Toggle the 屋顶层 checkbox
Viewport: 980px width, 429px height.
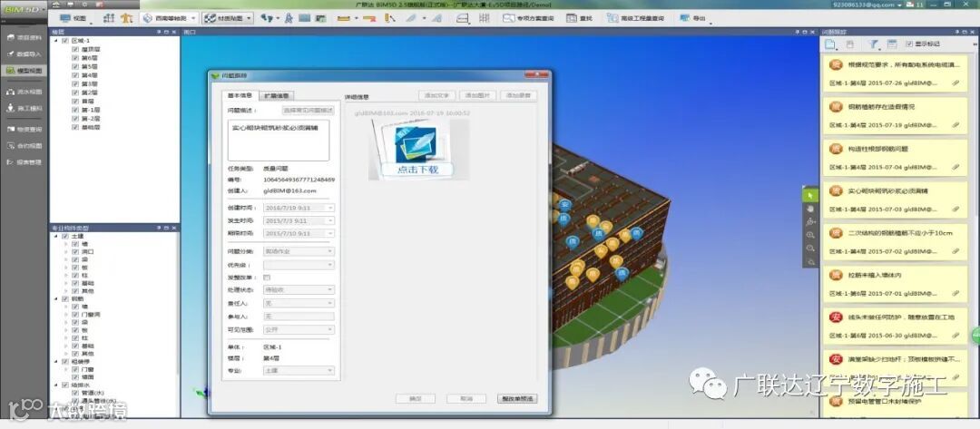coord(75,49)
